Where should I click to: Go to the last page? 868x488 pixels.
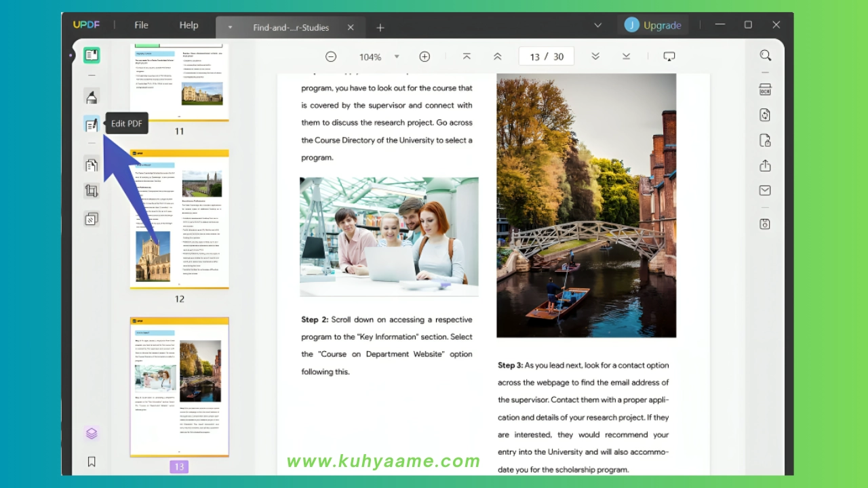pyautogui.click(x=626, y=57)
